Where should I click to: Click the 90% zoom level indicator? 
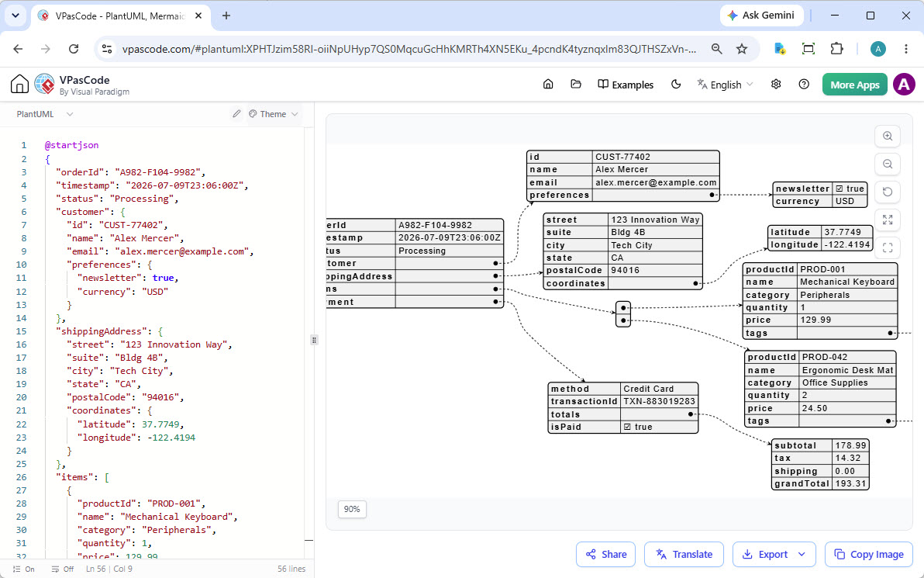click(x=352, y=509)
